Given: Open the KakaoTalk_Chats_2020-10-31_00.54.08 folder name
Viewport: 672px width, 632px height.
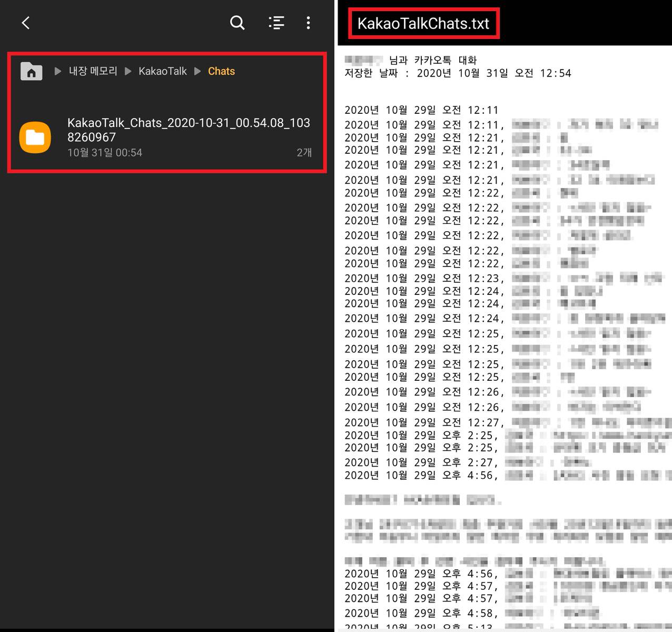Looking at the screenshot, I should click(x=189, y=130).
